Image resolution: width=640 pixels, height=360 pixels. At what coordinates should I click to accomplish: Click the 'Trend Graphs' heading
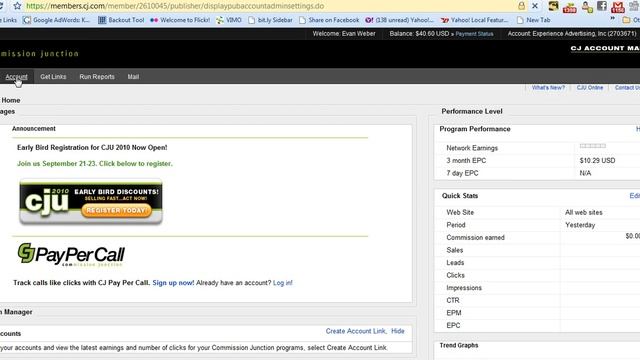pos(459,345)
